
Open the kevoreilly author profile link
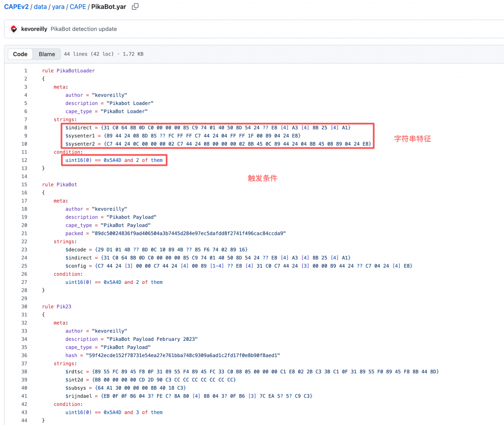(x=34, y=29)
